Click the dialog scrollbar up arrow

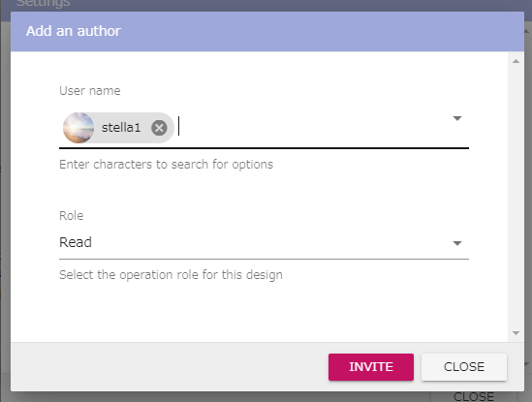(x=516, y=61)
